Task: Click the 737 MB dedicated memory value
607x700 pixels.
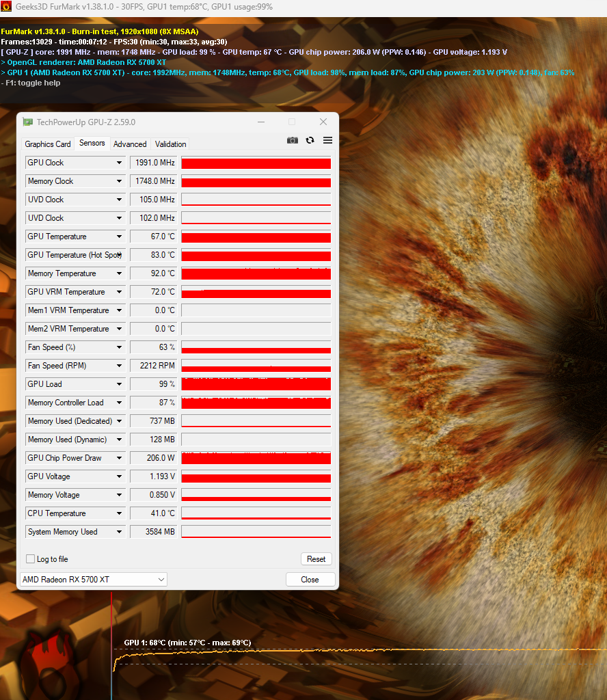Action: point(154,421)
